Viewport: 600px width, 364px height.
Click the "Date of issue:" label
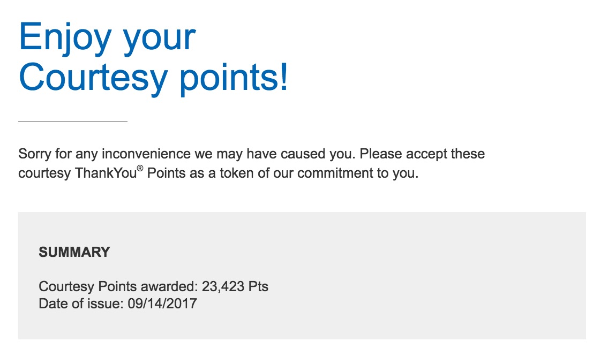click(x=81, y=304)
